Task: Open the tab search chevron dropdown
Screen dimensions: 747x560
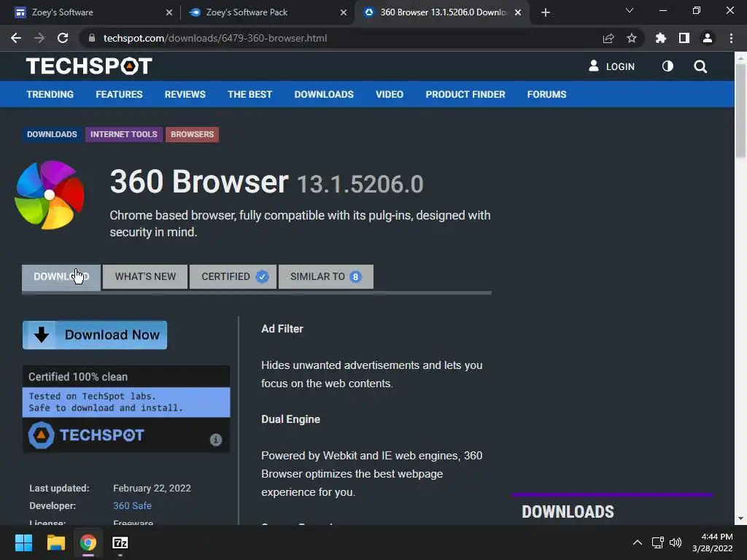Action: tap(630, 10)
